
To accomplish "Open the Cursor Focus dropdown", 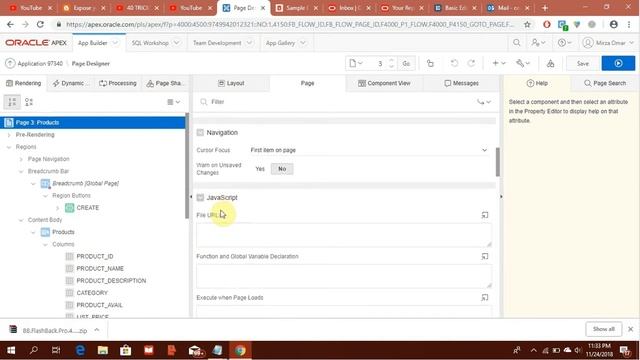I will (369, 150).
